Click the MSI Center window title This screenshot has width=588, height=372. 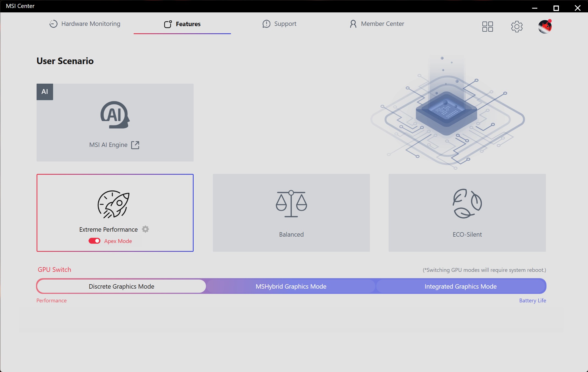coord(20,6)
